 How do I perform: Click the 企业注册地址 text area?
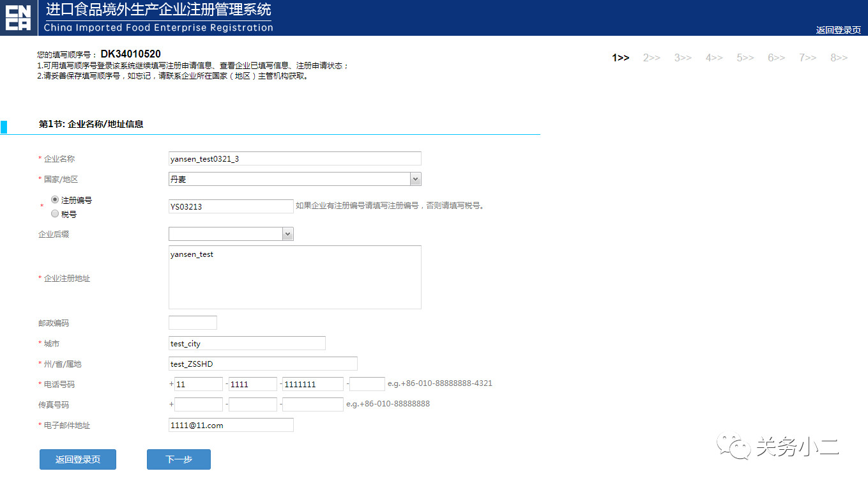(294, 277)
